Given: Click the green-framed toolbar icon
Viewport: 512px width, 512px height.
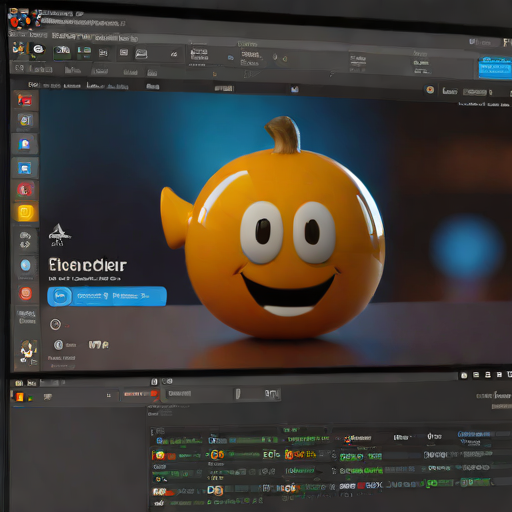Looking at the screenshot, I should coord(62,52).
